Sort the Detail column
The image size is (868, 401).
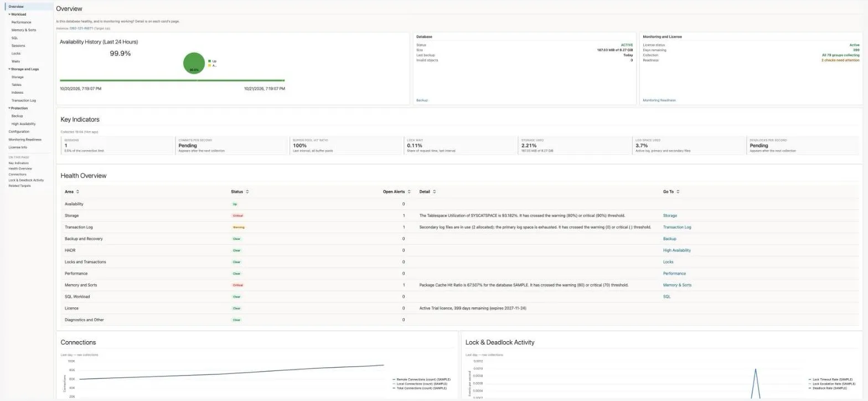pos(435,192)
